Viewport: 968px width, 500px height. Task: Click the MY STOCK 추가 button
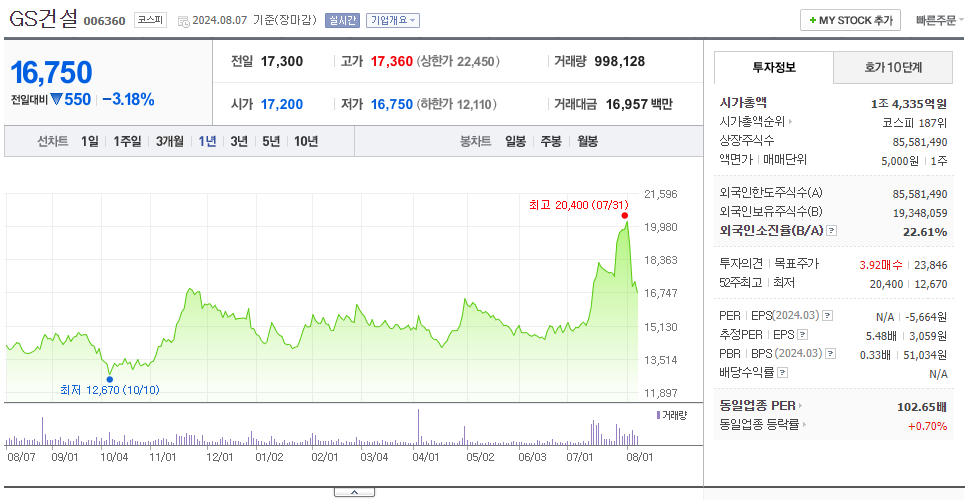[850, 20]
